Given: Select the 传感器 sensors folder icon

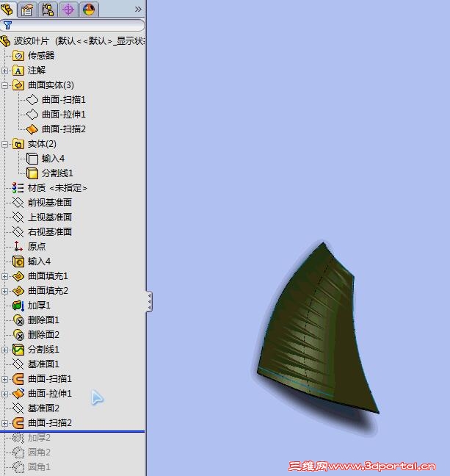Looking at the screenshot, I should [x=18, y=56].
